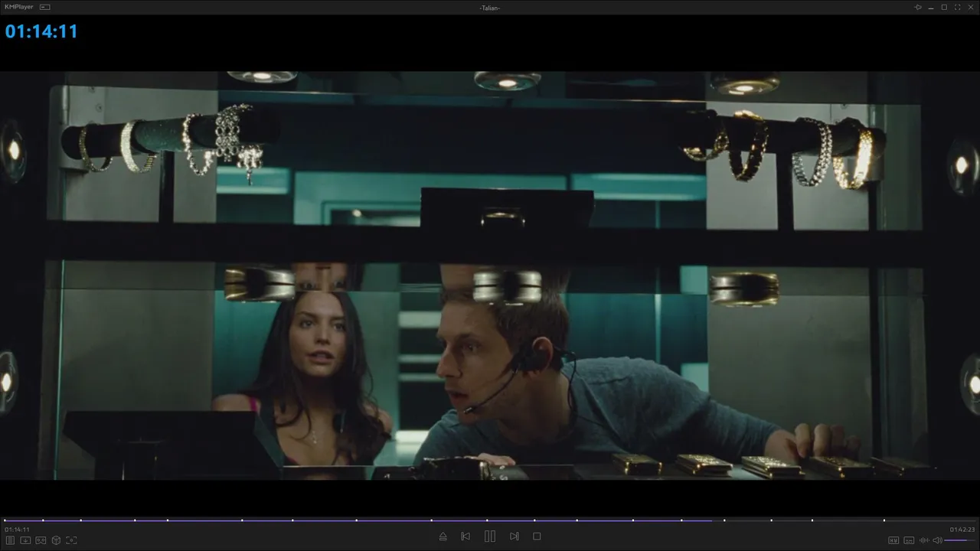Viewport: 980px width, 551px height.
Task: Open the playlist panel icon
Action: [x=11, y=540]
